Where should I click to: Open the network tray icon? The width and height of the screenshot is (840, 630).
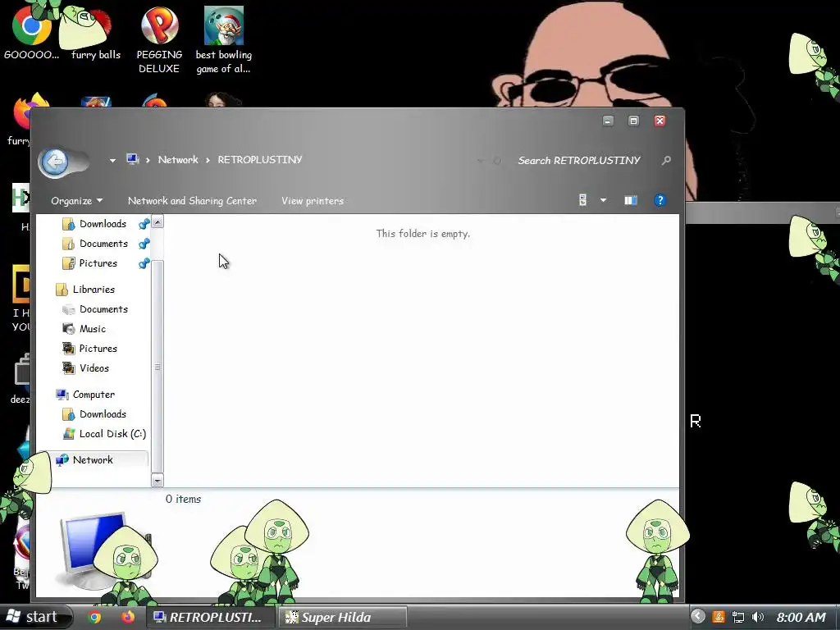pos(738,617)
